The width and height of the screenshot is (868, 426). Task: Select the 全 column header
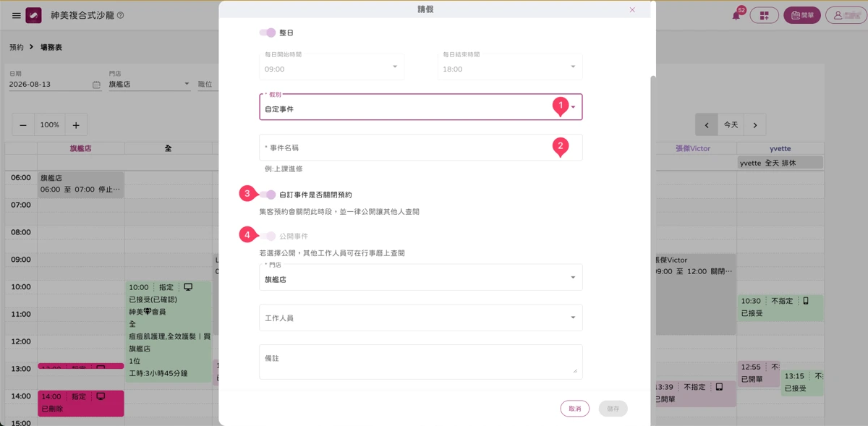tap(168, 148)
